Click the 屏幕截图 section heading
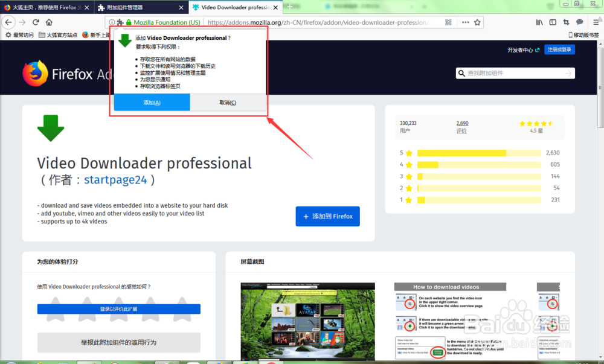 tap(252, 261)
